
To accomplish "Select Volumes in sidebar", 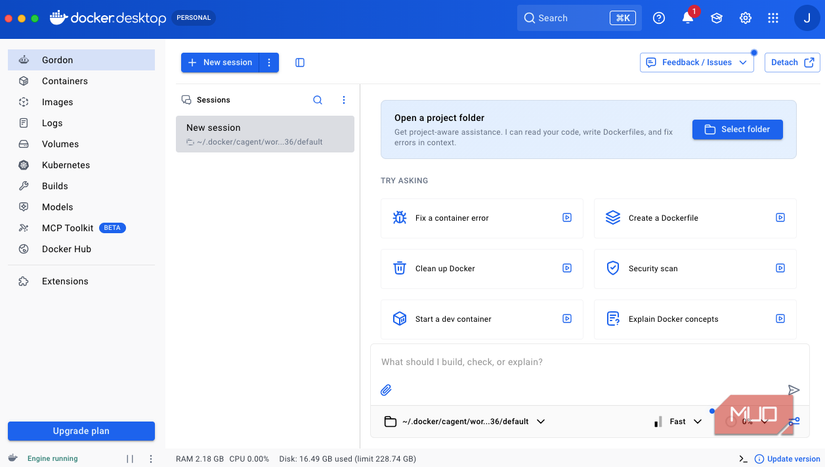I will click(81, 144).
